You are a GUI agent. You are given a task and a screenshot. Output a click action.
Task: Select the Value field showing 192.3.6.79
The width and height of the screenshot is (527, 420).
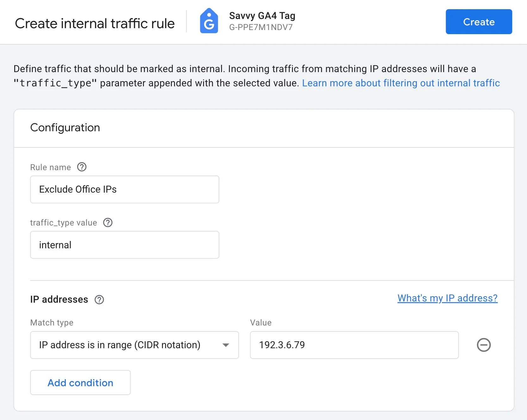[x=354, y=345]
